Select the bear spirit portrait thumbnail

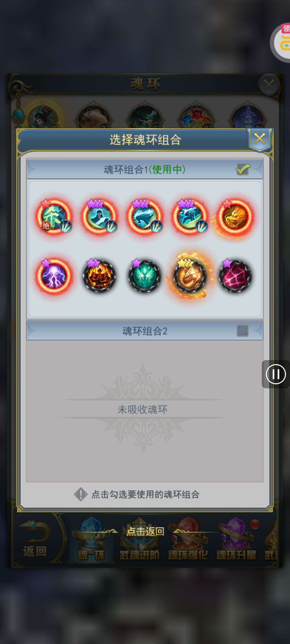(94, 116)
